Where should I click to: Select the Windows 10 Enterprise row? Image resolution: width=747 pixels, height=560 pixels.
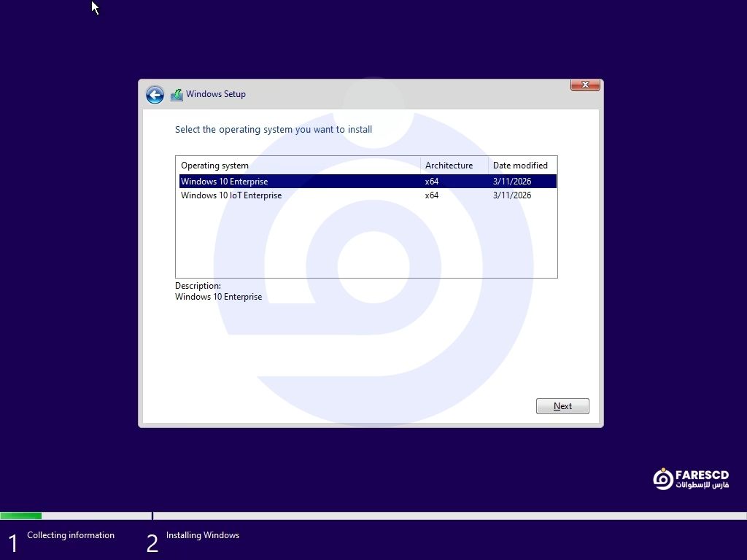tap(225, 182)
